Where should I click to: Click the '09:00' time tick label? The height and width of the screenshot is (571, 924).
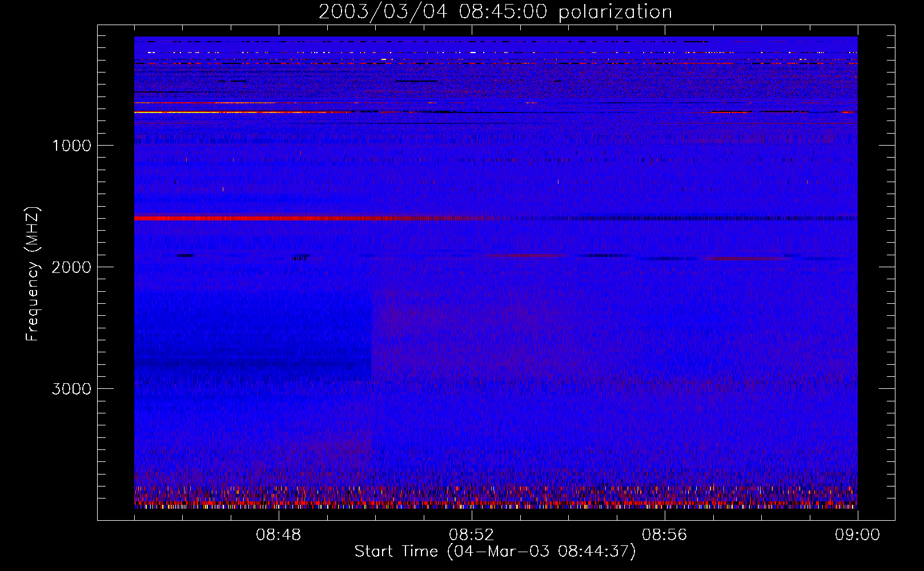857,535
